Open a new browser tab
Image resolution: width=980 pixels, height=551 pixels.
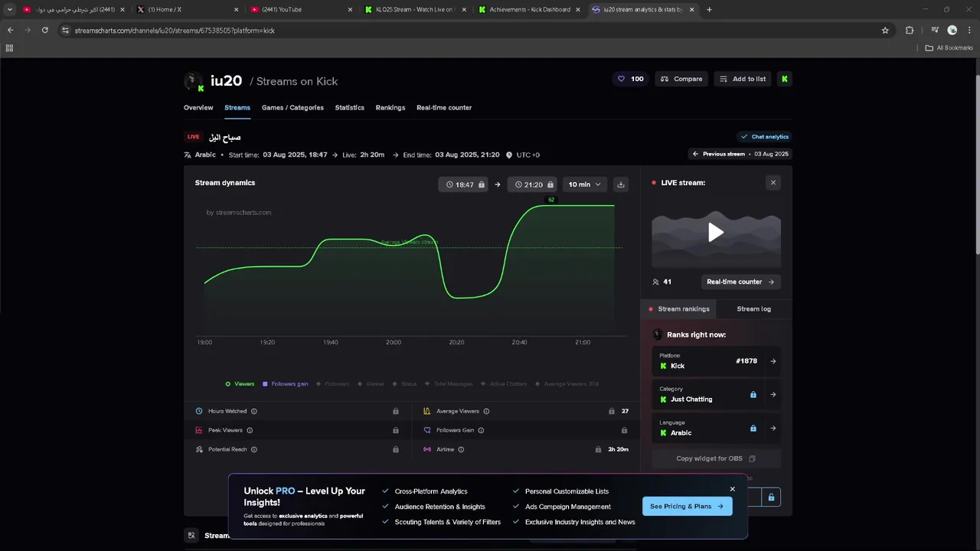[x=709, y=10]
